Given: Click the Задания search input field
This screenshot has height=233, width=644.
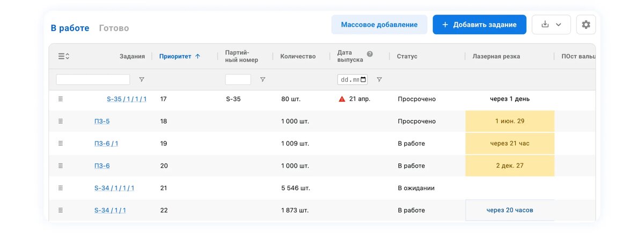Looking at the screenshot, I should coord(93,79).
